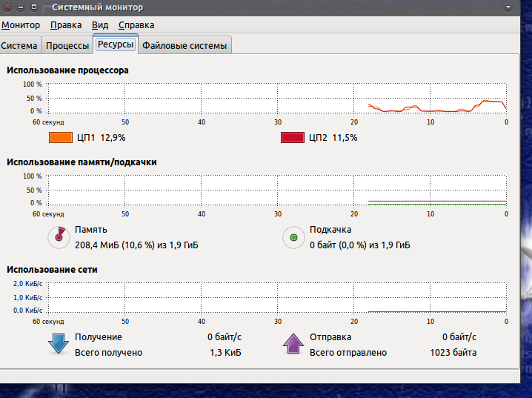Expand the title bar dropdown arrow
Viewport: 532px width, 398px height.
[x=508, y=7]
